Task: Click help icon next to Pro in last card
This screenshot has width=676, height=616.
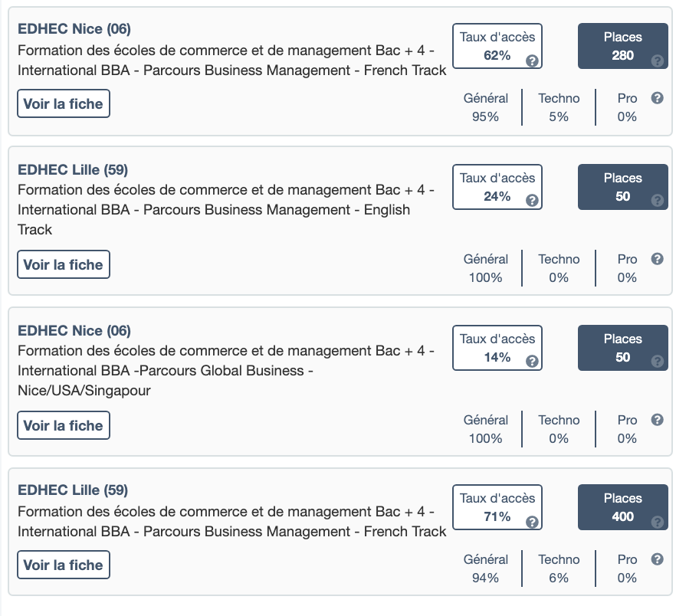Action: (657, 559)
